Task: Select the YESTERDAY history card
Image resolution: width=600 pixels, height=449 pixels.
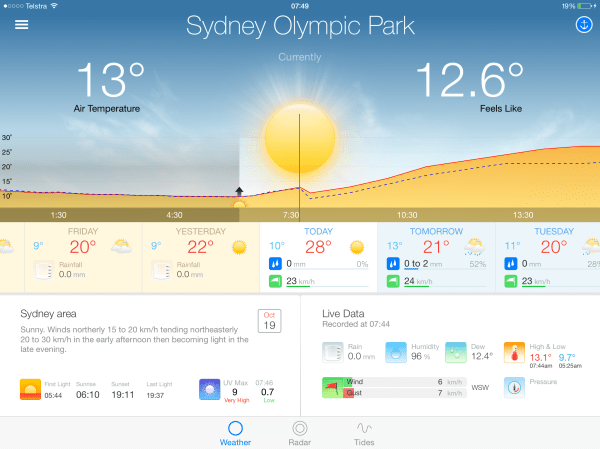Action: [200, 258]
